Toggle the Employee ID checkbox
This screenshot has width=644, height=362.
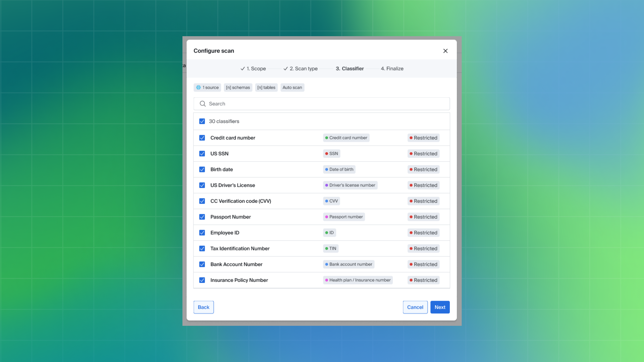(202, 233)
